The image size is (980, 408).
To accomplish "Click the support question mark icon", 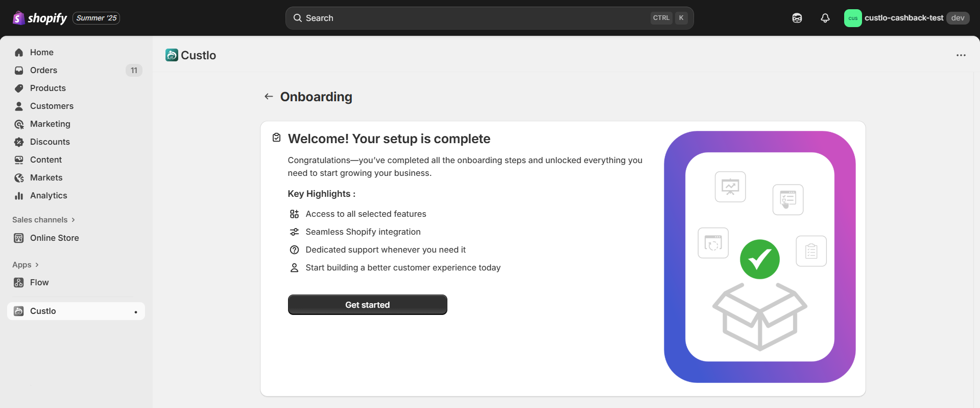I will 294,250.
